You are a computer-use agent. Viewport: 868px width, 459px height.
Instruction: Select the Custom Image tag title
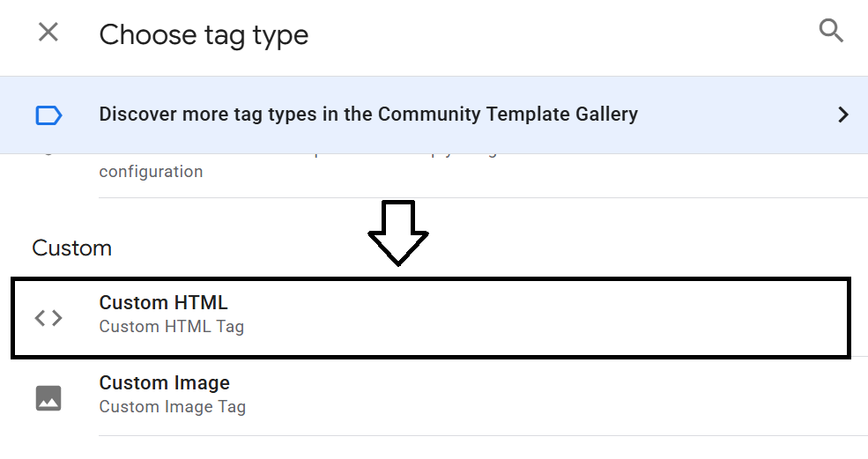pyautogui.click(x=165, y=383)
